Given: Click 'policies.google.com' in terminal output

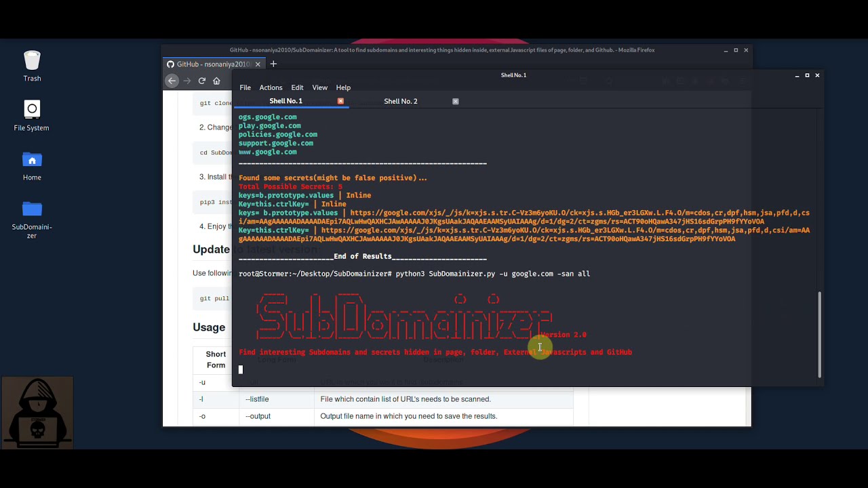Looking at the screenshot, I should click(x=277, y=134).
